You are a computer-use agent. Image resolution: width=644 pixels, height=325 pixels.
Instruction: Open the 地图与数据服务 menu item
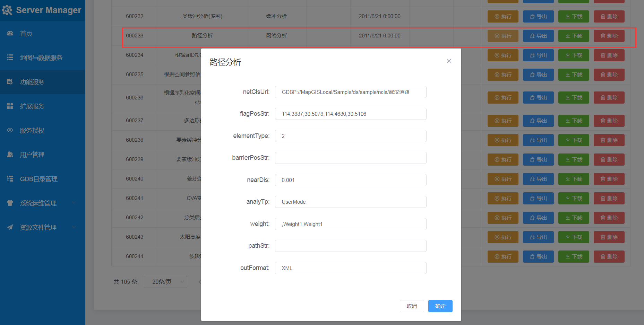[x=42, y=58]
